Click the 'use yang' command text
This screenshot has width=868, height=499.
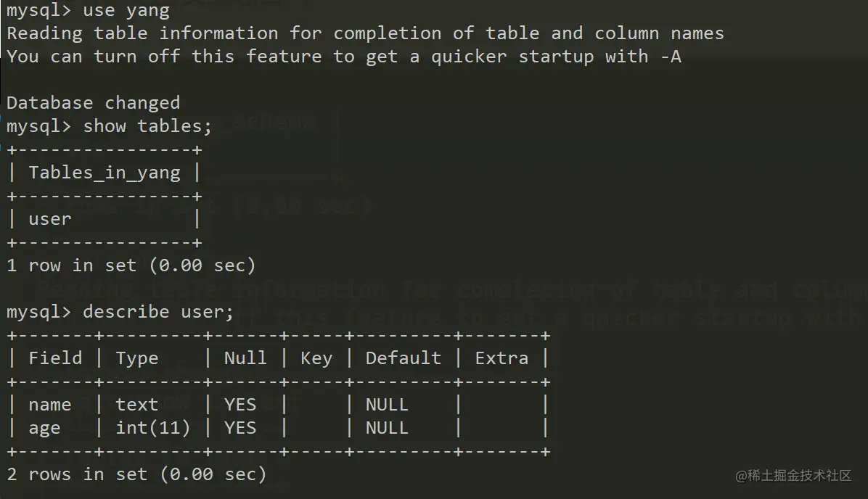(x=126, y=11)
